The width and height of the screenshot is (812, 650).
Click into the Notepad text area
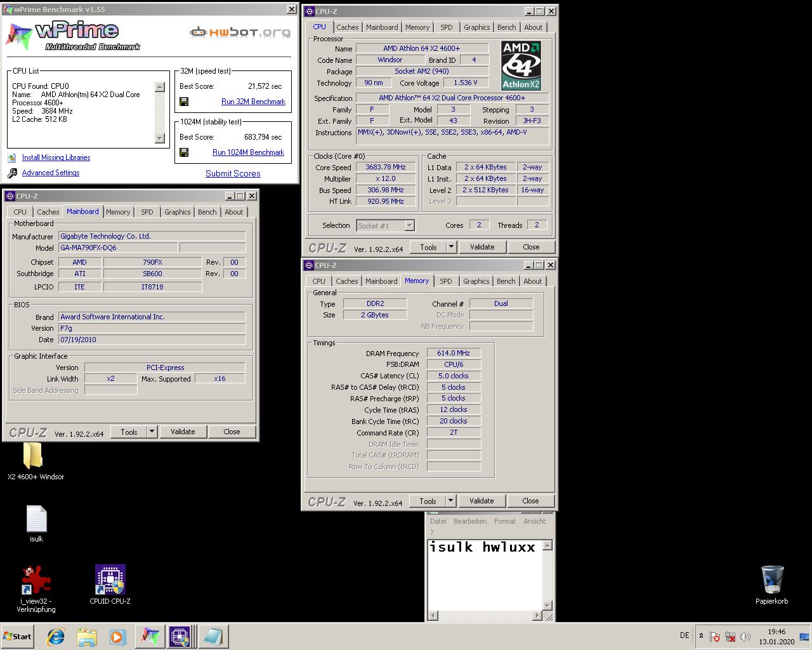[x=485, y=574]
